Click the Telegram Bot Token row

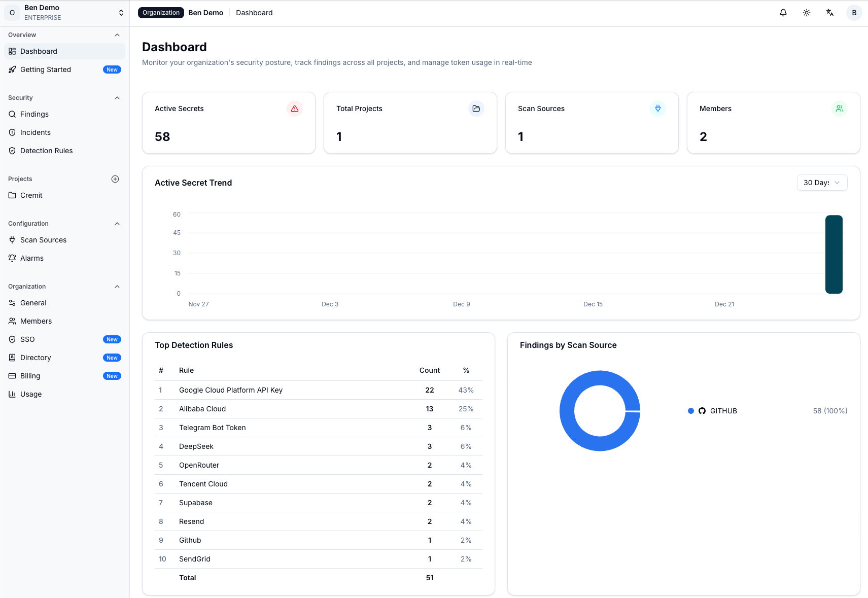coord(319,428)
